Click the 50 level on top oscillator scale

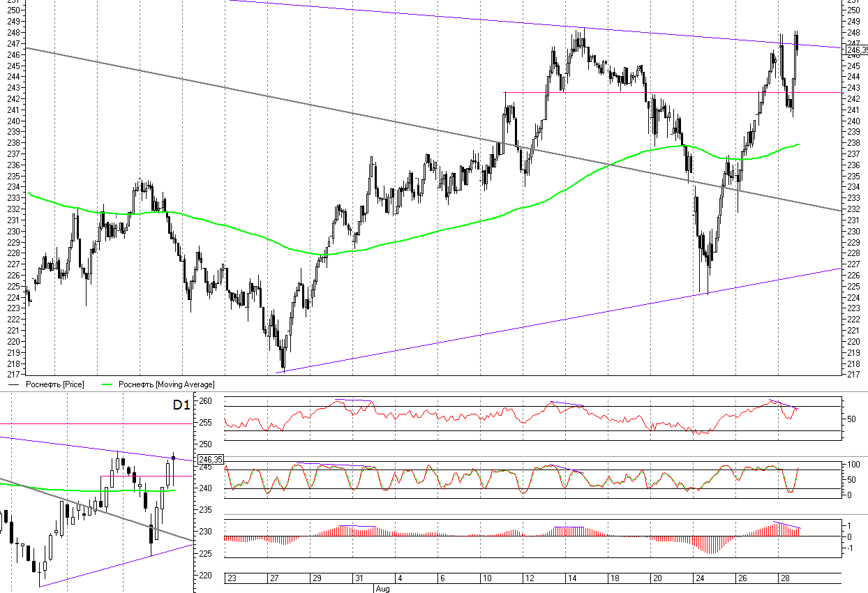tap(851, 419)
